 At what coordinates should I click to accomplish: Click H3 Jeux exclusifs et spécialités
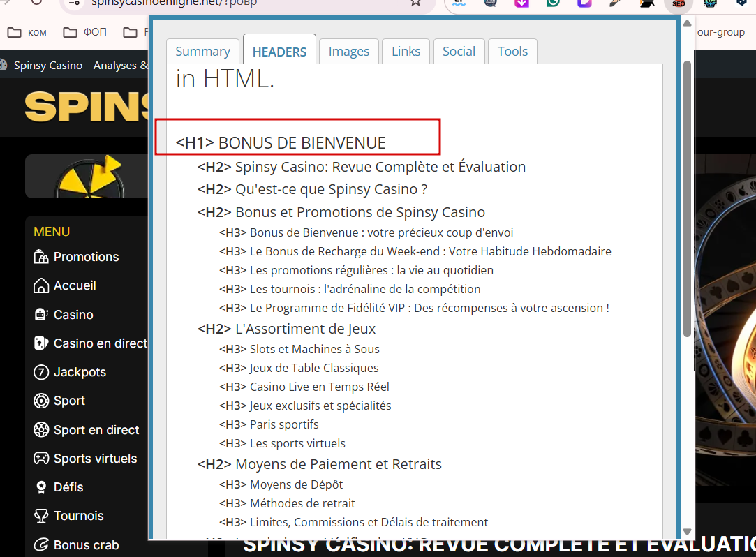pos(305,406)
